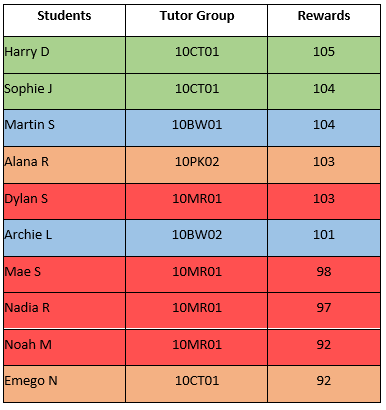Click Sophie J's tutor group 10CT01 cell
386x410 pixels.
tap(197, 91)
